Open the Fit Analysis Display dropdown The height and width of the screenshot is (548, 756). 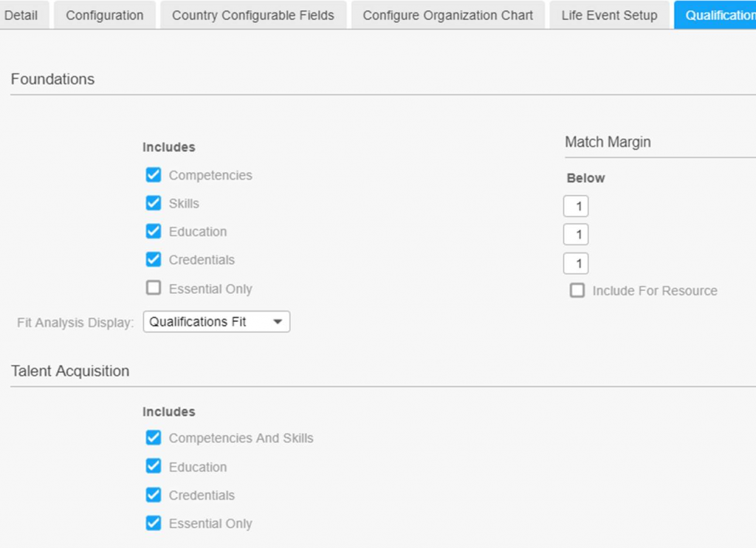pyautogui.click(x=216, y=322)
